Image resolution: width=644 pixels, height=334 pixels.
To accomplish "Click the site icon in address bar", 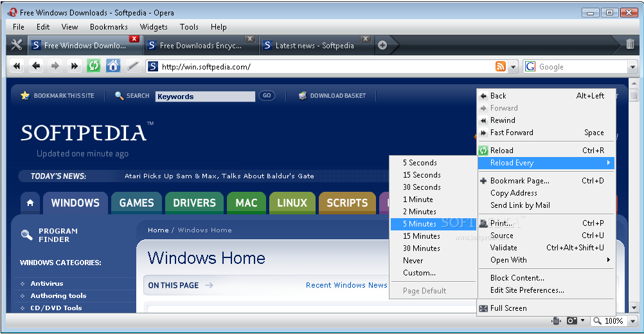I will [153, 67].
